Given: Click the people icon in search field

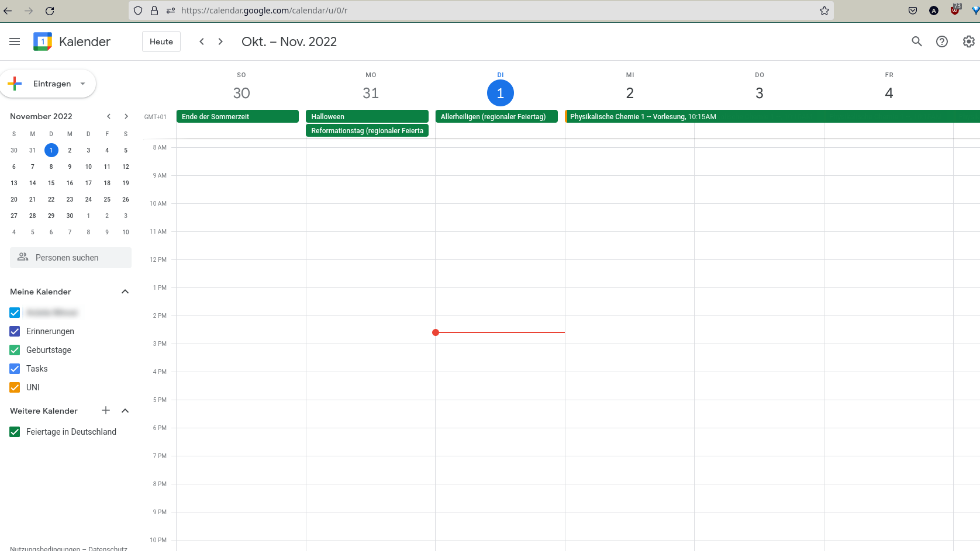Looking at the screenshot, I should point(23,257).
